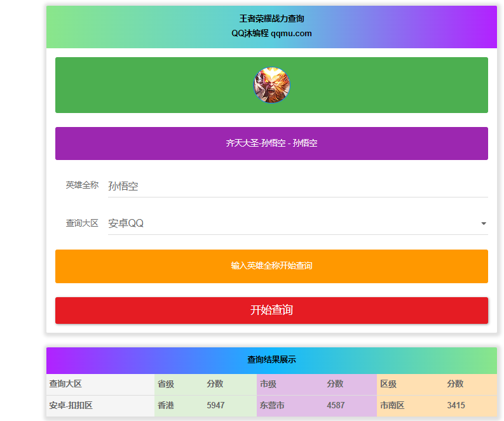The image size is (504, 421).
Task: Click the city score 4587
Action: click(336, 405)
